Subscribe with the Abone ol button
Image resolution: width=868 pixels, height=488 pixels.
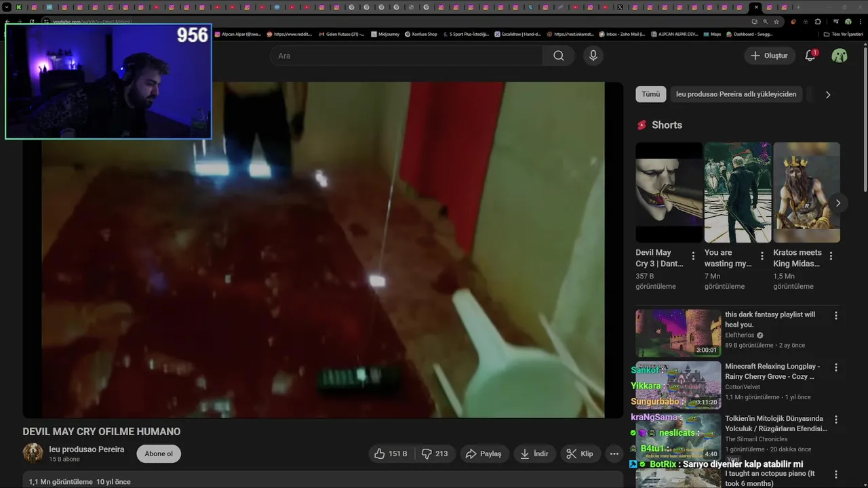click(159, 453)
